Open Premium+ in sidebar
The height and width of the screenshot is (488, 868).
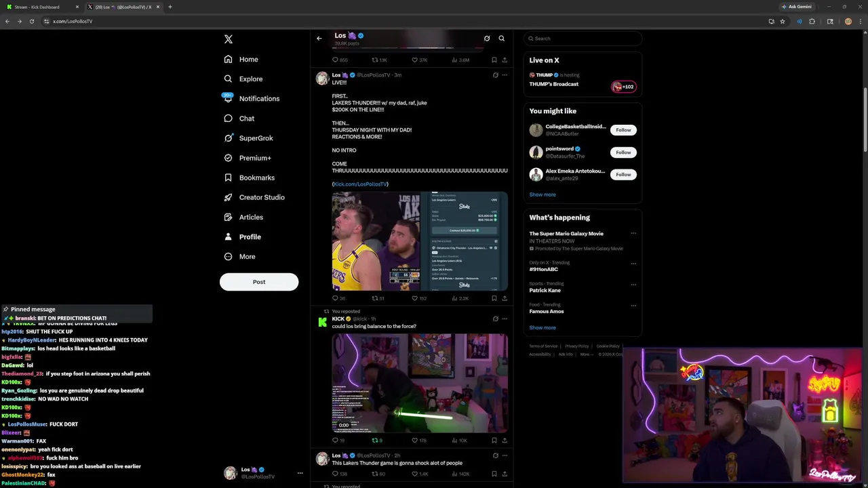(x=247, y=158)
